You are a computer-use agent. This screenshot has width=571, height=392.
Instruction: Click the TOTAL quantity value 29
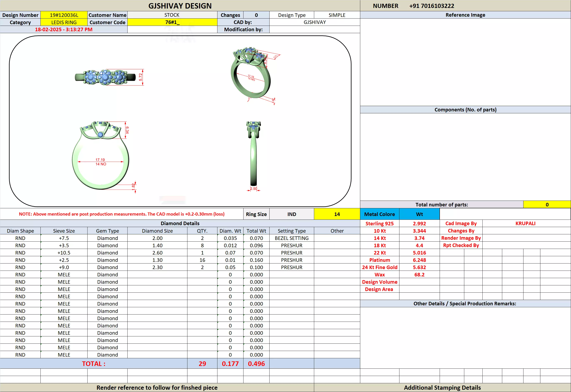click(202, 363)
